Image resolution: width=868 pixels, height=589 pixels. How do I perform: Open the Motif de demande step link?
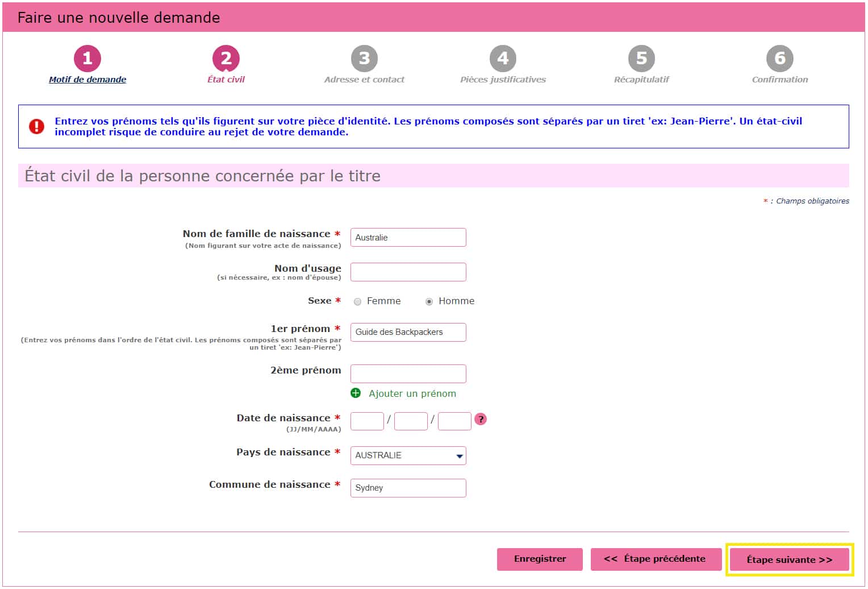click(87, 80)
